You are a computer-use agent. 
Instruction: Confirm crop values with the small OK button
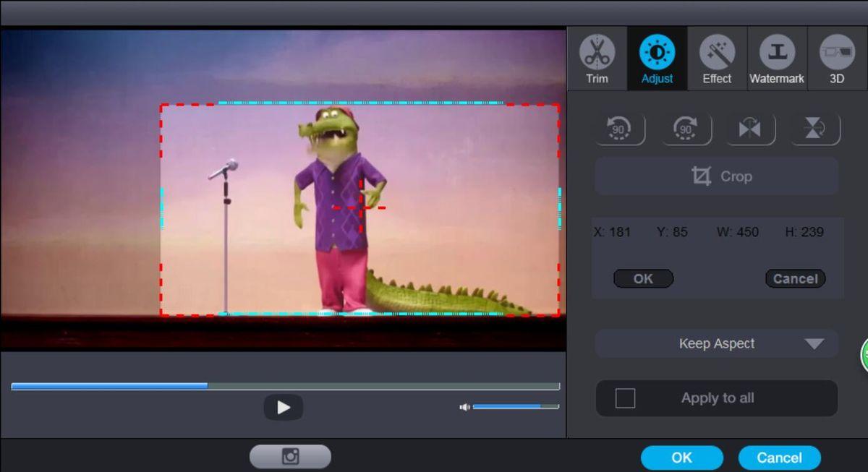[x=643, y=279]
